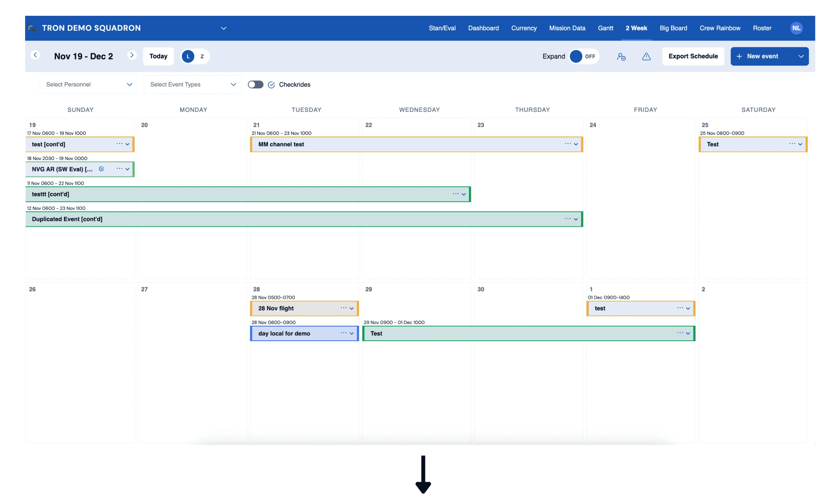Expand the New event dropdown arrow
The image size is (838, 504).
[x=801, y=57]
